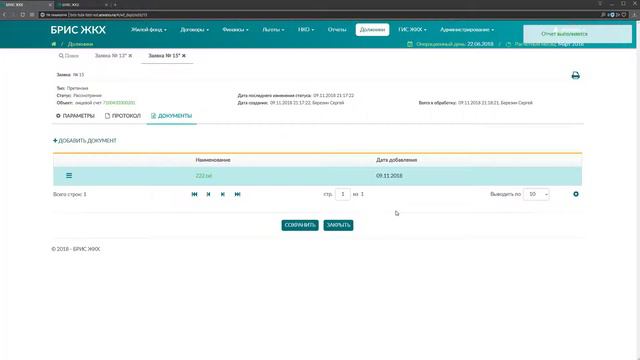The image size is (640, 360).
Task: Go to the last page of documents
Action: pos(237,194)
